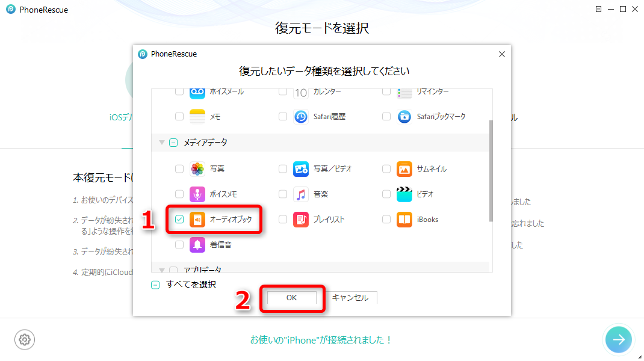The width and height of the screenshot is (644, 361).
Task: Check the ボイスメール checkbox
Action: point(179,91)
